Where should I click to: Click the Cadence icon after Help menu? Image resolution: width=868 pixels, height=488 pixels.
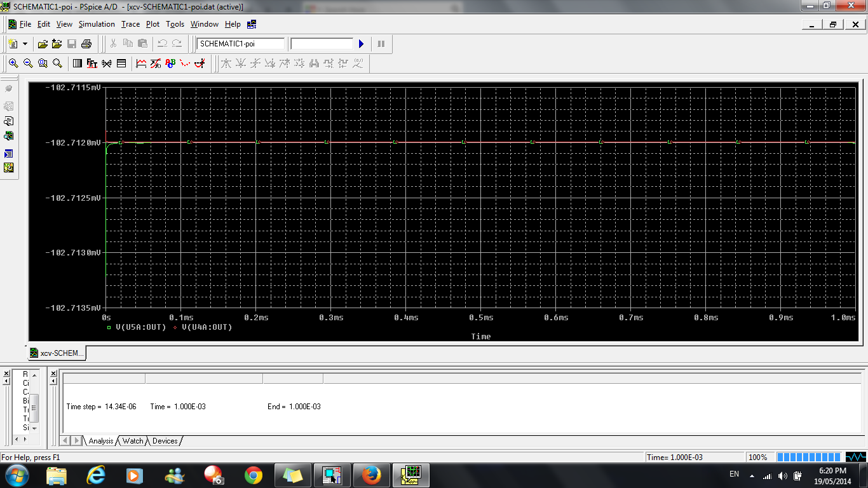click(251, 24)
